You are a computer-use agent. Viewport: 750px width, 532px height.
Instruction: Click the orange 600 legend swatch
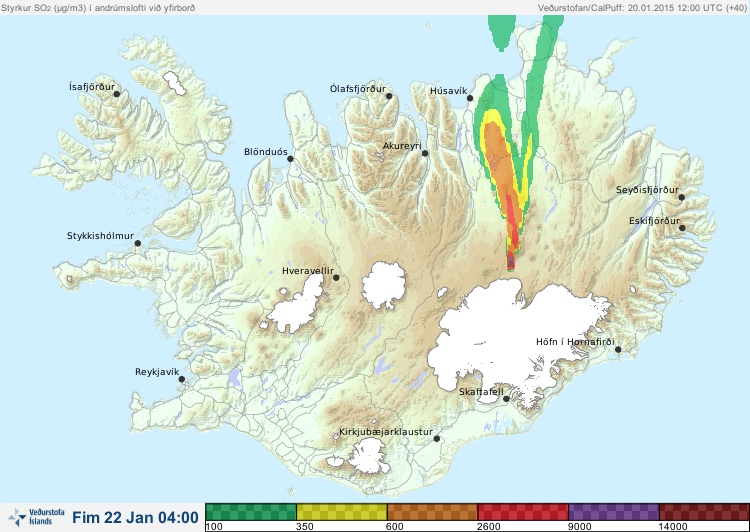click(432, 512)
